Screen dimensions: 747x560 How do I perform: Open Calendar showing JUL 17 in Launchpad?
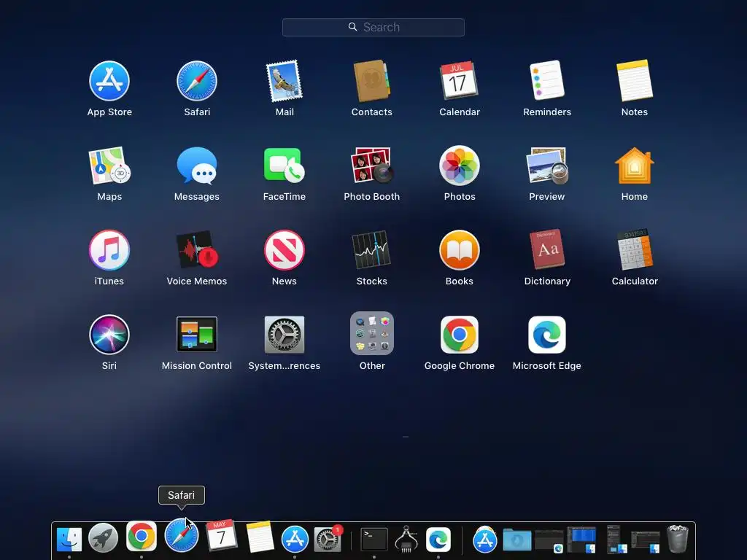tap(460, 81)
